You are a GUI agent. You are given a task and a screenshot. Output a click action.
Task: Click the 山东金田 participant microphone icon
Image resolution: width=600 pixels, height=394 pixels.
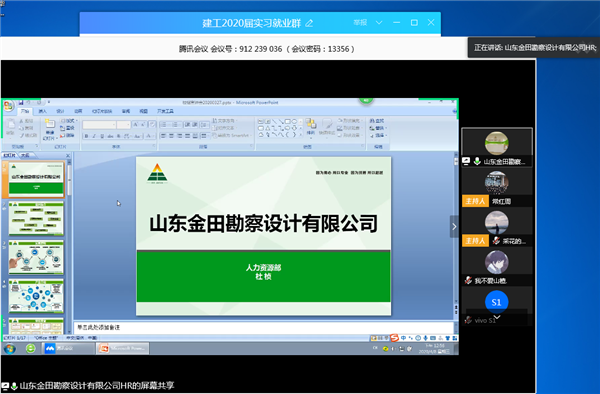pyautogui.click(x=477, y=161)
